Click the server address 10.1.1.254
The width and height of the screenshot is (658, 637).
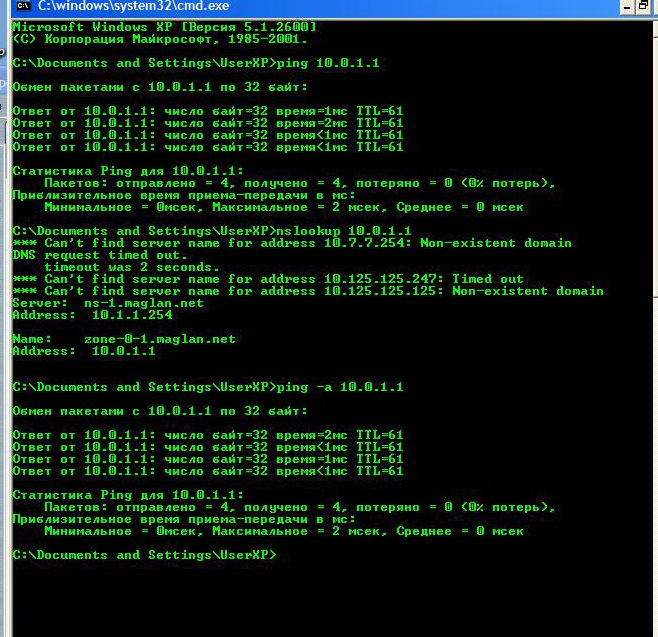point(132,315)
